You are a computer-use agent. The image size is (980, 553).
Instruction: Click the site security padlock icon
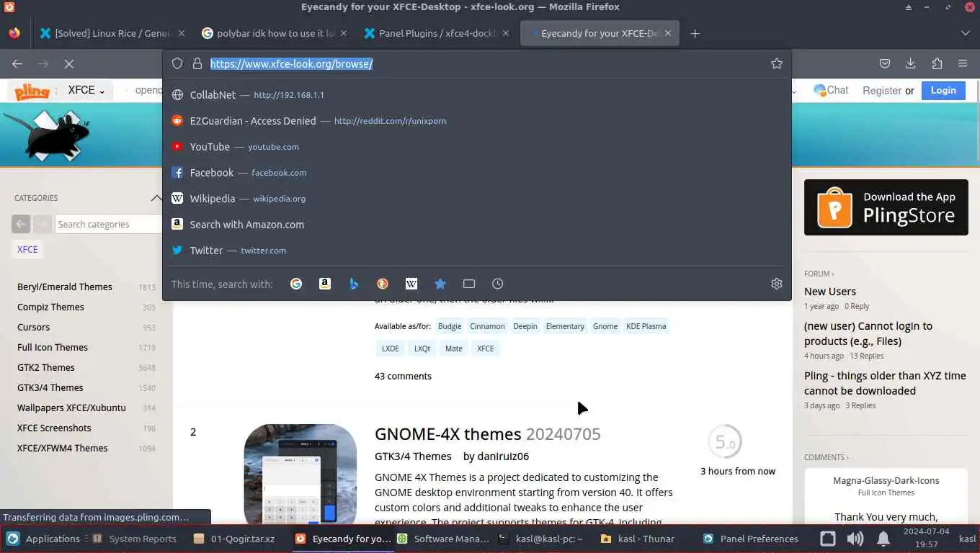coord(197,63)
